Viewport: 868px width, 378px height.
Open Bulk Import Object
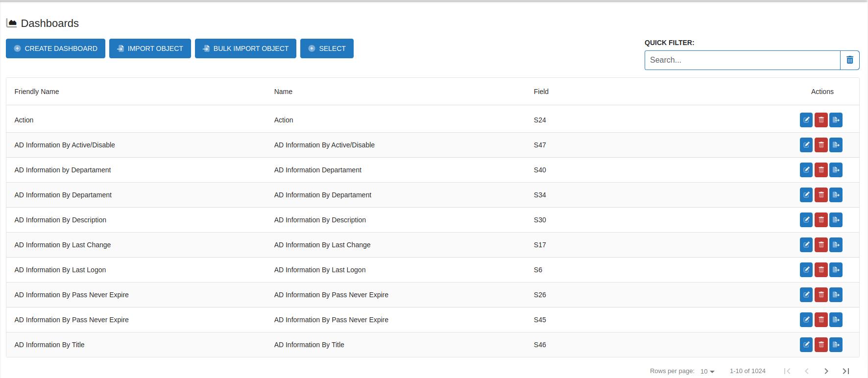click(245, 48)
